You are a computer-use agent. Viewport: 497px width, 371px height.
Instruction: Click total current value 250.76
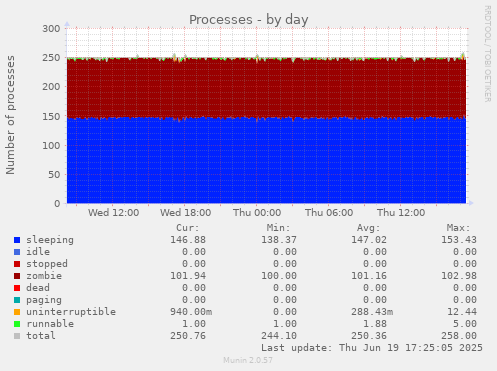(x=188, y=336)
